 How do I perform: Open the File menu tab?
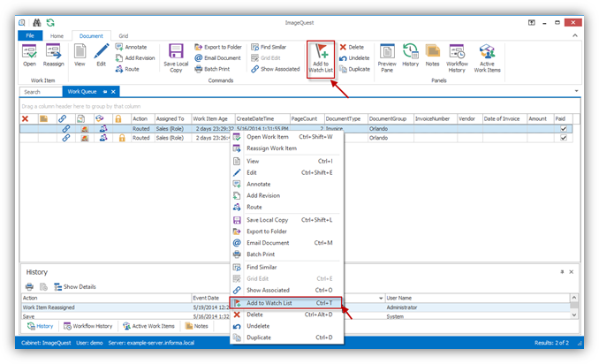tap(30, 35)
